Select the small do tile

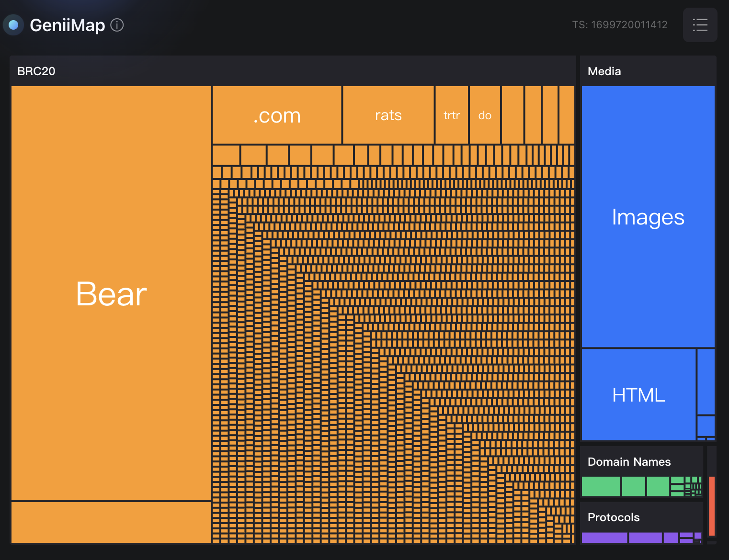coord(485,115)
